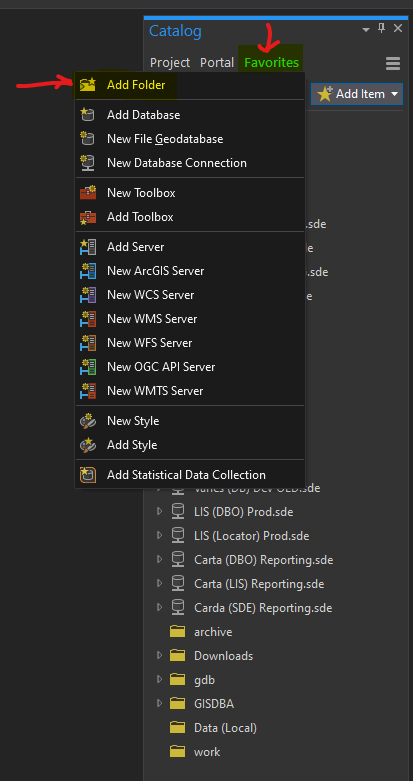The width and height of the screenshot is (413, 781).
Task: Toggle the Catalog pane auto-hide pin
Action: coord(382,28)
